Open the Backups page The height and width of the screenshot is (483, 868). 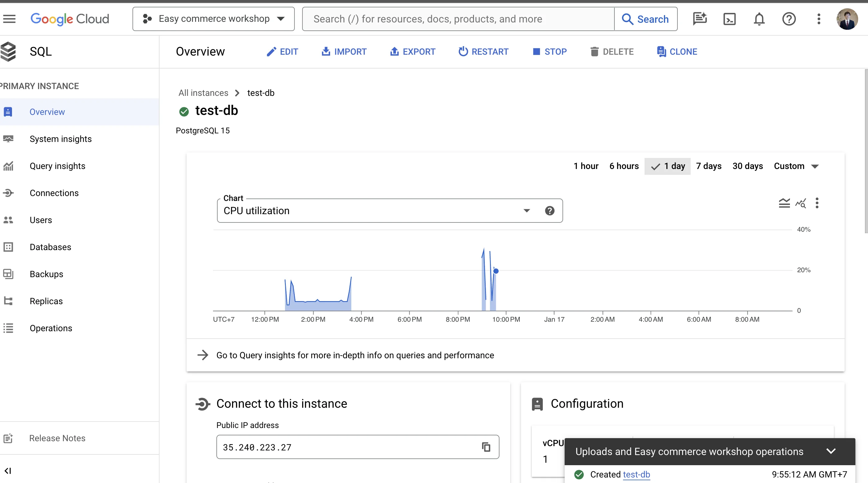coord(80,274)
